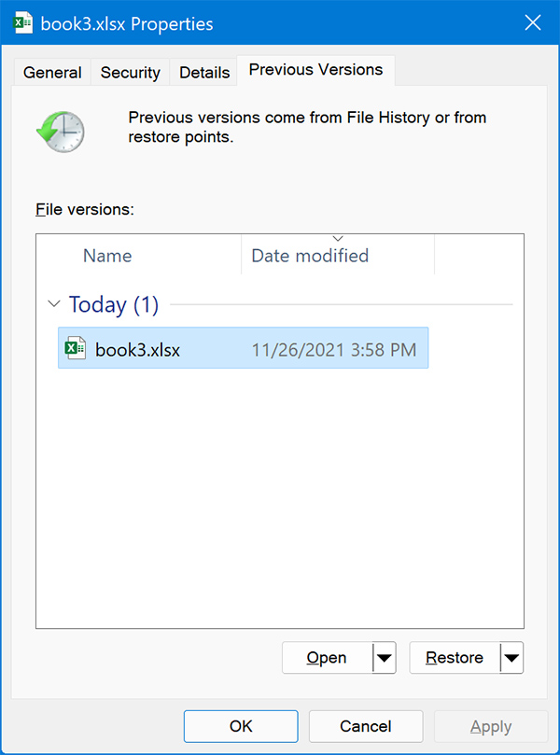This screenshot has height=755, width=560.
Task: Switch to the Details tab
Action: pyautogui.click(x=203, y=72)
